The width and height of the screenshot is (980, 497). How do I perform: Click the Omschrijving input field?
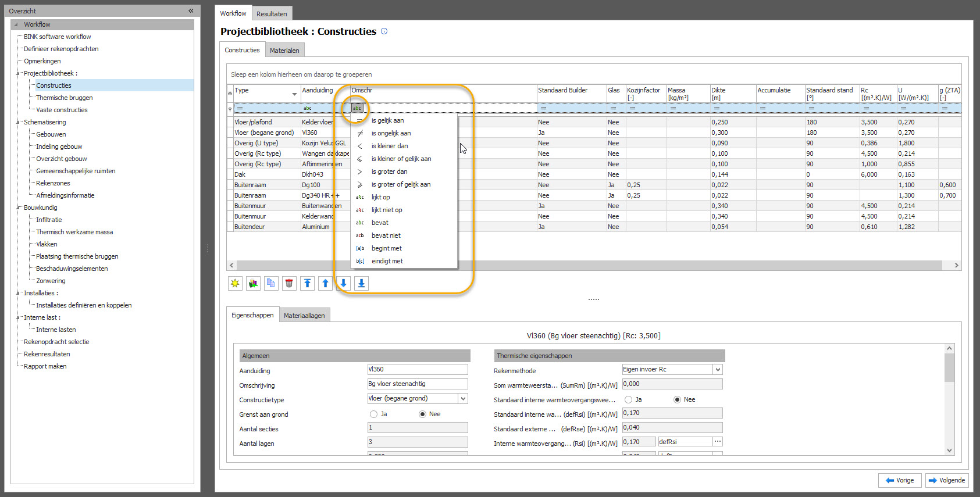pyautogui.click(x=417, y=384)
